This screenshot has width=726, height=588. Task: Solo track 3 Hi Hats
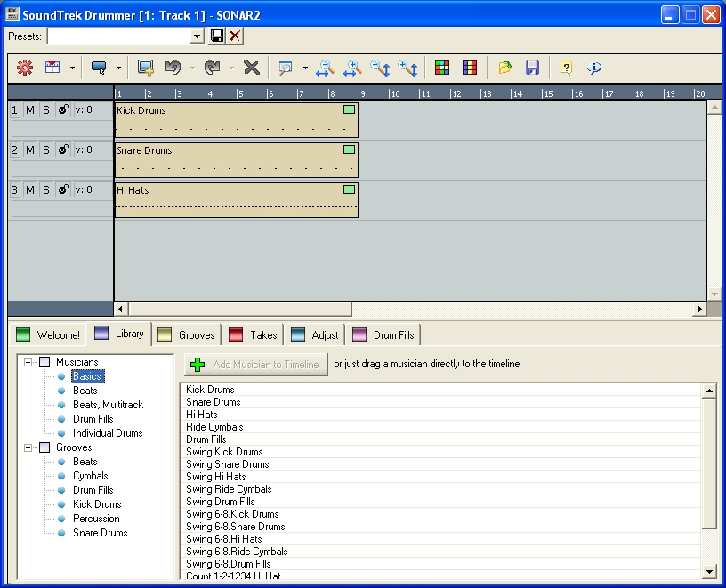tap(46, 189)
